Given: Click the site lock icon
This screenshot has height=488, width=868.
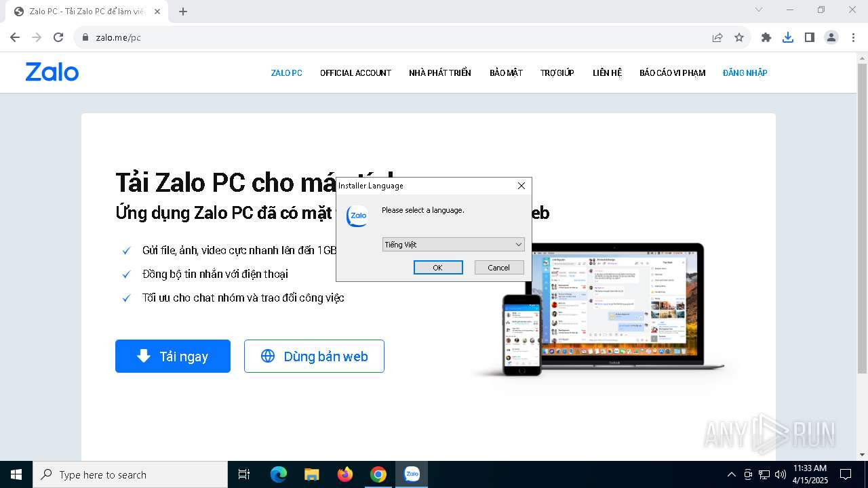Looking at the screenshot, I should click(85, 37).
